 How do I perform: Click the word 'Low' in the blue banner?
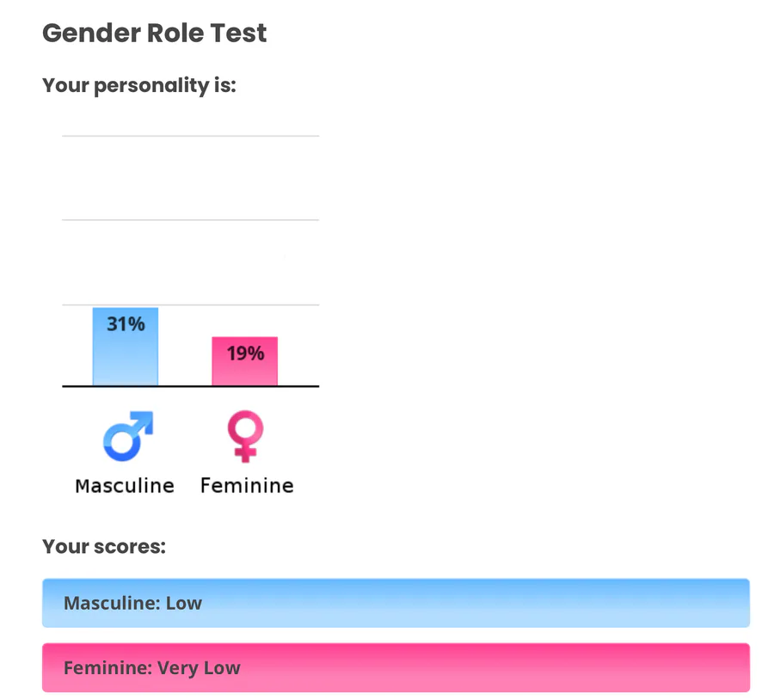click(184, 603)
